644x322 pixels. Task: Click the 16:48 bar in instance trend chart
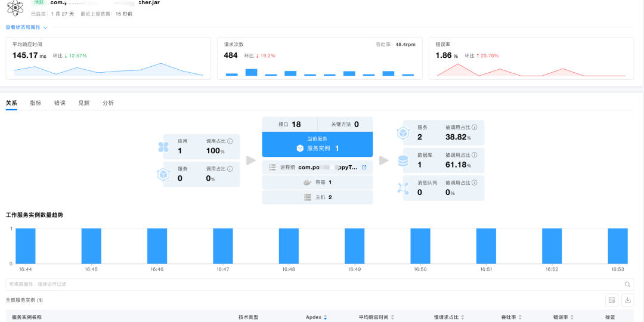(x=289, y=246)
